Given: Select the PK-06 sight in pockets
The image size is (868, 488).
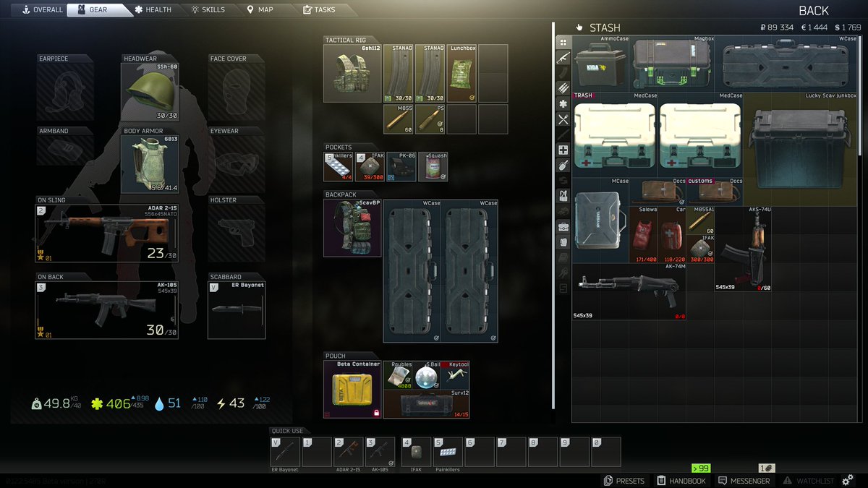Looking at the screenshot, I should click(x=401, y=166).
